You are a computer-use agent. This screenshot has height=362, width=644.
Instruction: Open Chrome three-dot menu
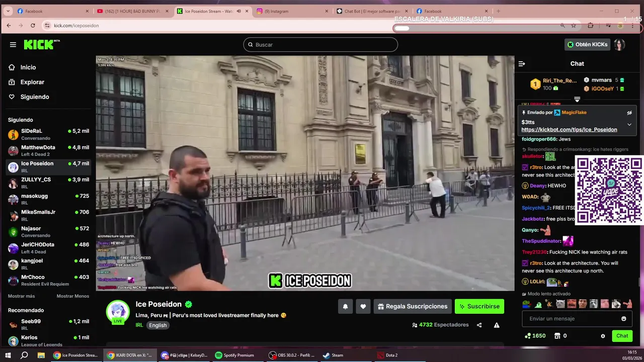(x=633, y=26)
